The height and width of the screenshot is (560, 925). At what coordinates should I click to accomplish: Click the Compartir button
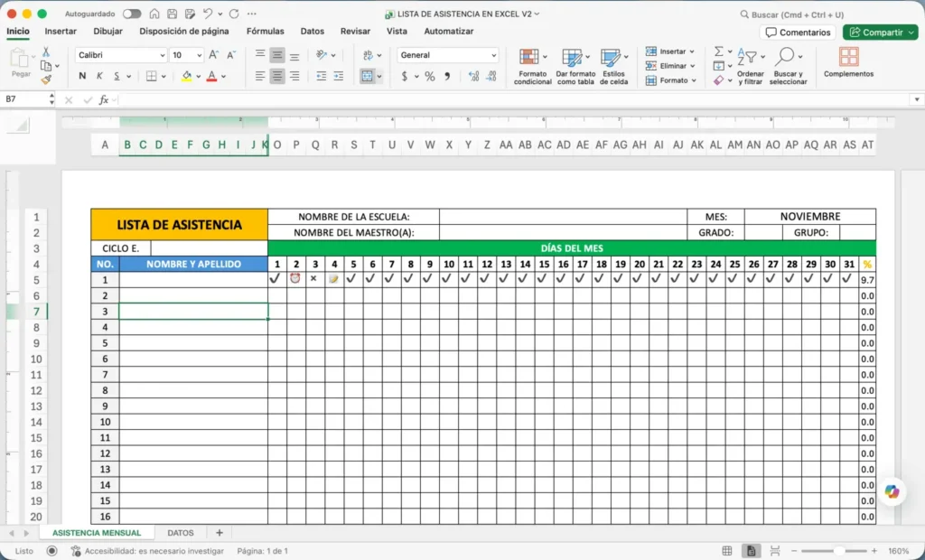(880, 33)
